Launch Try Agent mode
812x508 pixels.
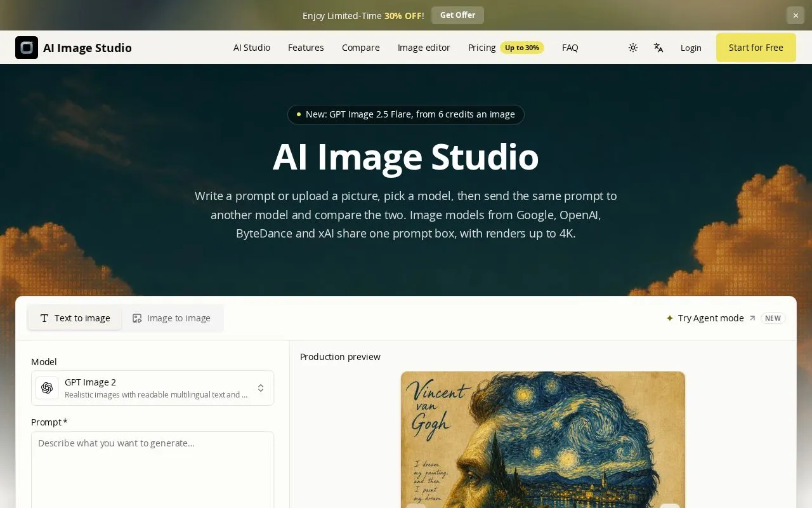point(726,318)
